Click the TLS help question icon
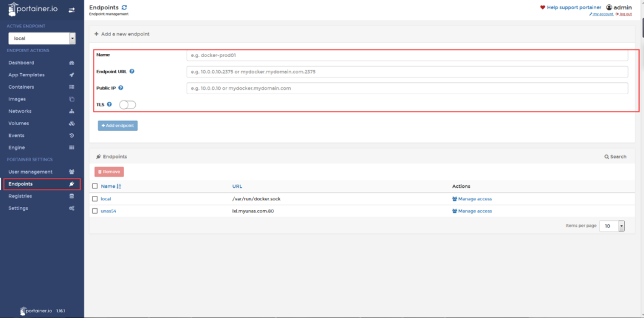Viewport: 644px width, 318px height. click(110, 104)
